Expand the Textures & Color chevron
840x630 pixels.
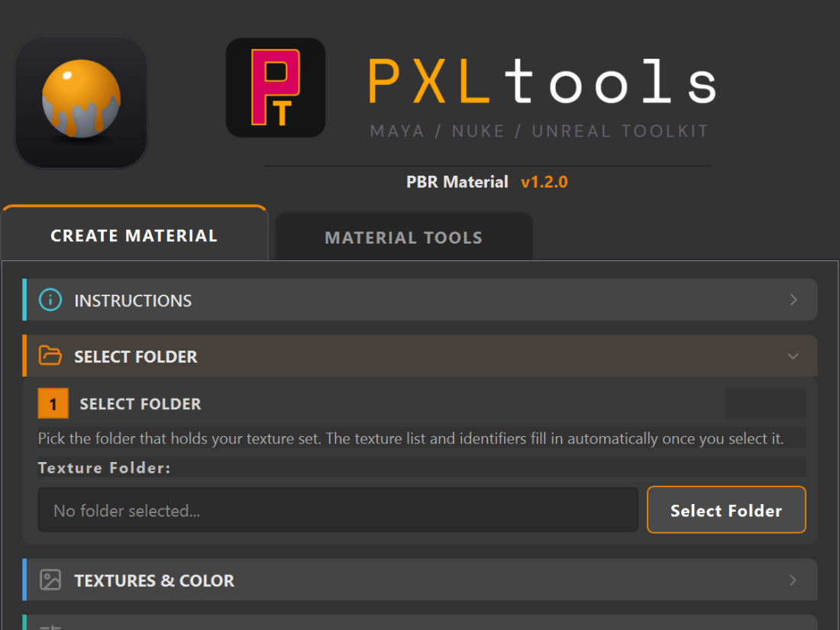793,580
